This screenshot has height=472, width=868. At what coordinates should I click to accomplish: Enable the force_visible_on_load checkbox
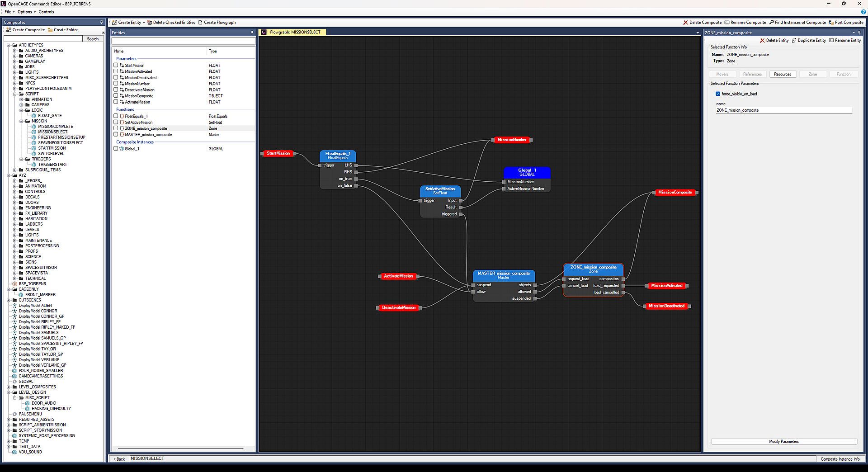coord(718,94)
